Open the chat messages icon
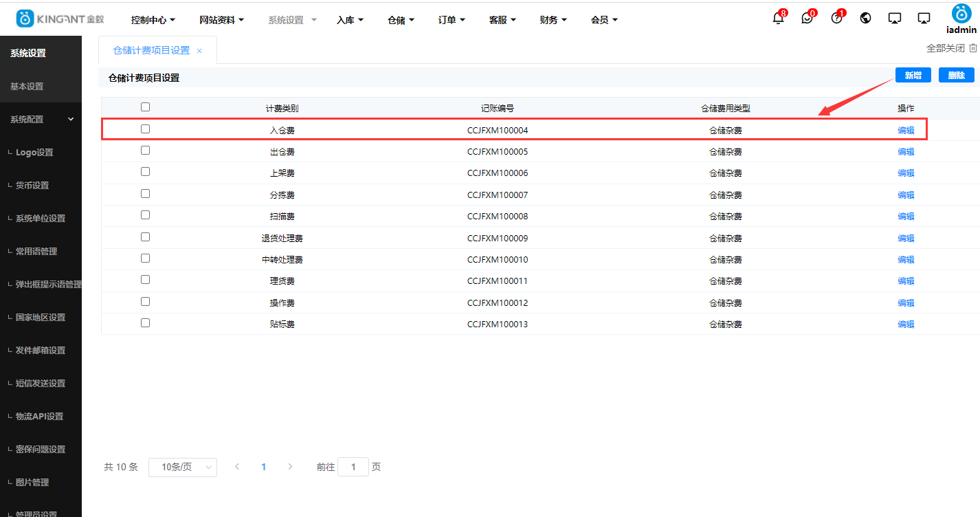980x517 pixels. tap(808, 18)
